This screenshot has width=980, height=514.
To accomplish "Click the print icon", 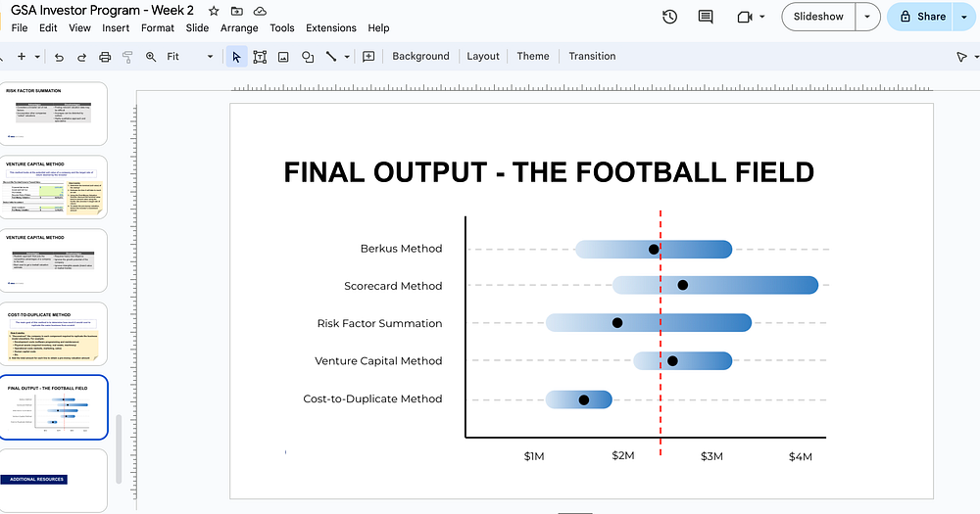I will tap(105, 57).
